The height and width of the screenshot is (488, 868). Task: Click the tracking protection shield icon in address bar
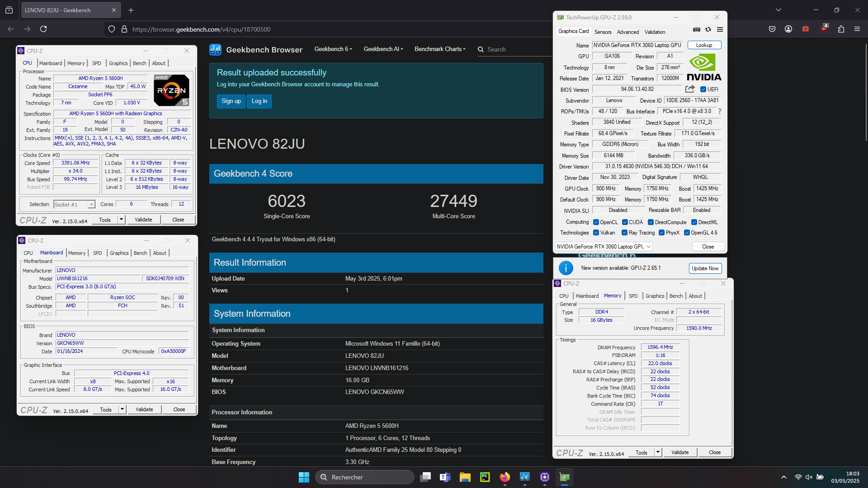112,29
